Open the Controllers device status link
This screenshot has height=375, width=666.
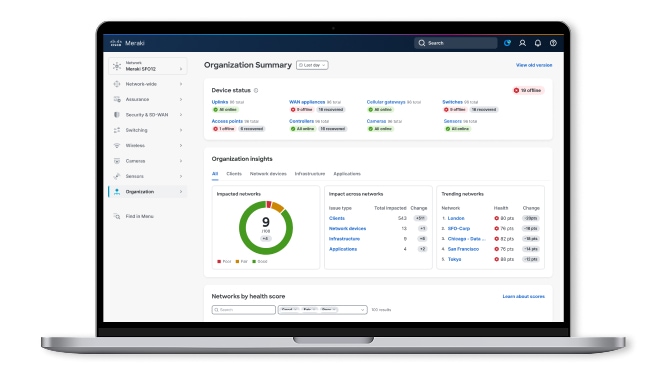pyautogui.click(x=301, y=121)
